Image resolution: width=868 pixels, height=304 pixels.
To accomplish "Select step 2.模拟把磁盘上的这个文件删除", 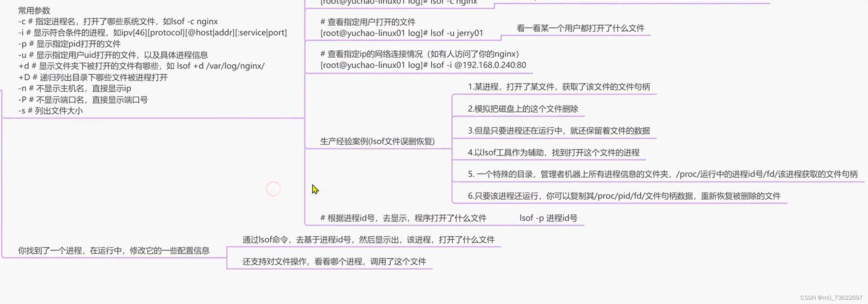I will click(523, 109).
